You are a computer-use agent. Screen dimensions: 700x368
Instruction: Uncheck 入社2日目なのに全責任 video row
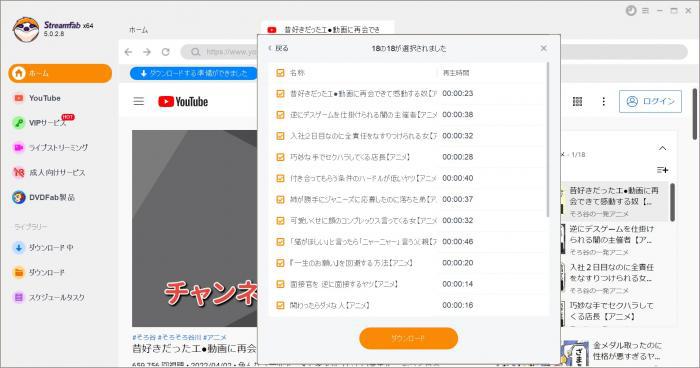(x=280, y=136)
